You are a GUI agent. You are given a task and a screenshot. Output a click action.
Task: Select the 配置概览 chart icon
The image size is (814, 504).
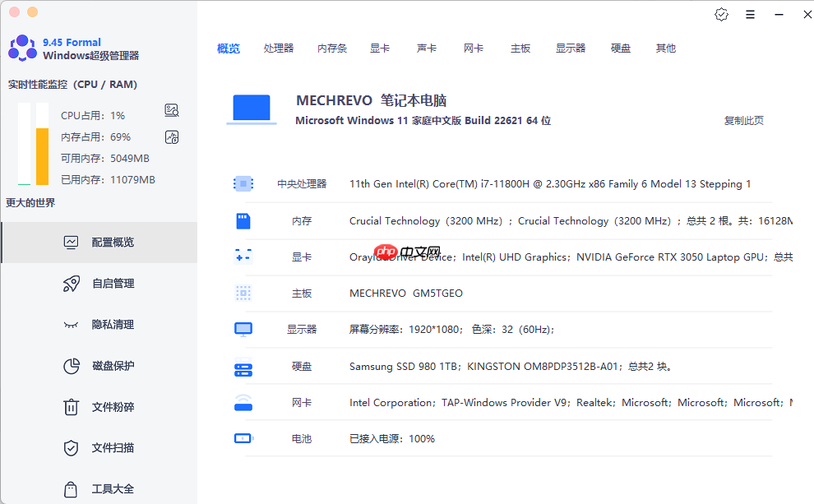click(72, 242)
